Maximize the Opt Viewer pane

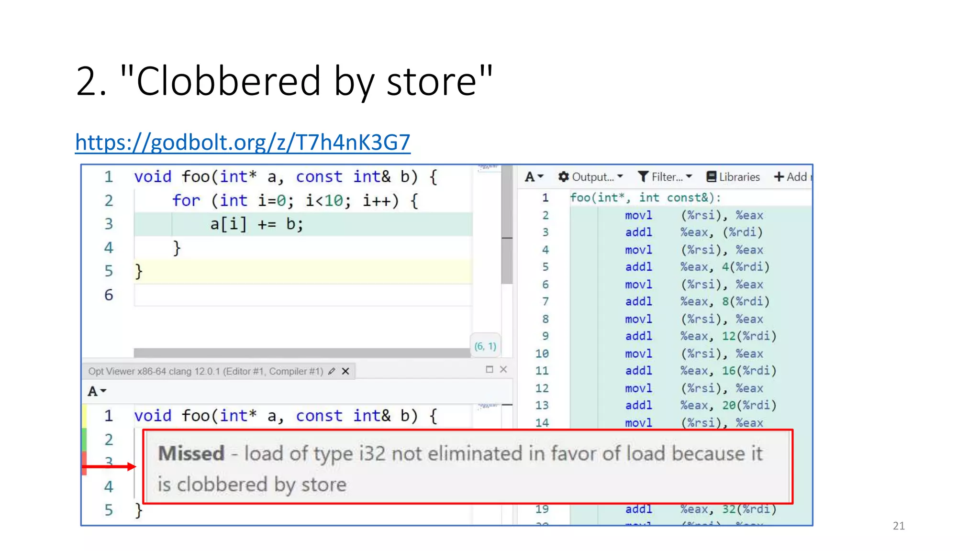click(489, 369)
